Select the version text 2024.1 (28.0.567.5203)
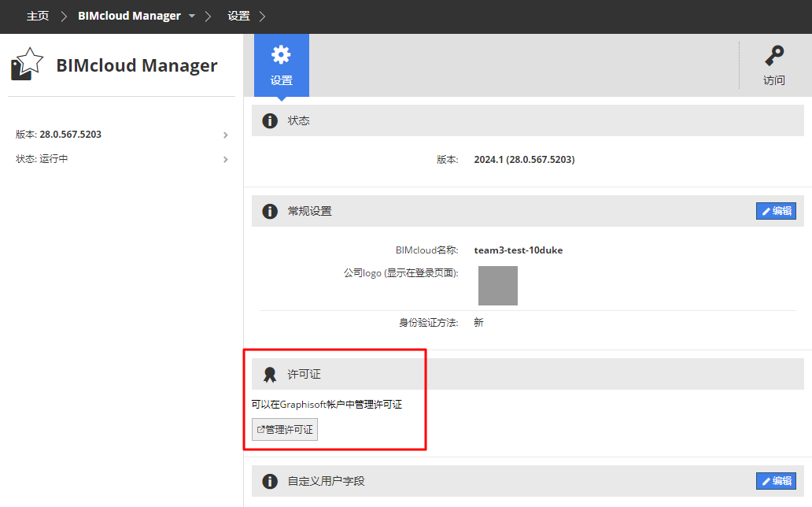This screenshot has width=812, height=507. (x=524, y=160)
